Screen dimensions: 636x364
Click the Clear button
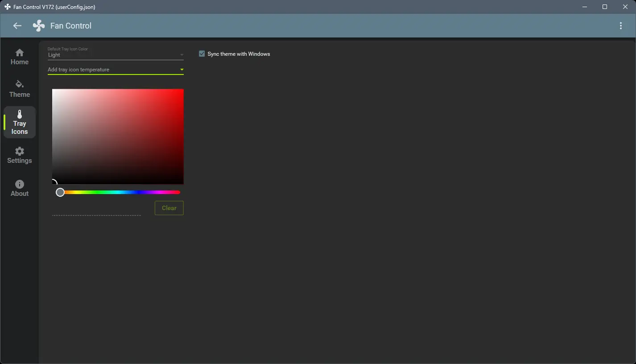pyautogui.click(x=169, y=208)
